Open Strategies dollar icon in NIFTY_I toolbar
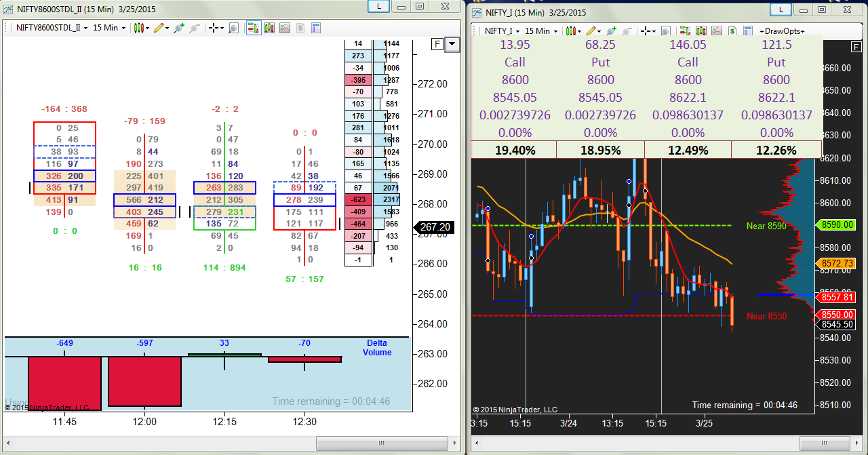Screen dimensions: 868x455 (x=732, y=31)
